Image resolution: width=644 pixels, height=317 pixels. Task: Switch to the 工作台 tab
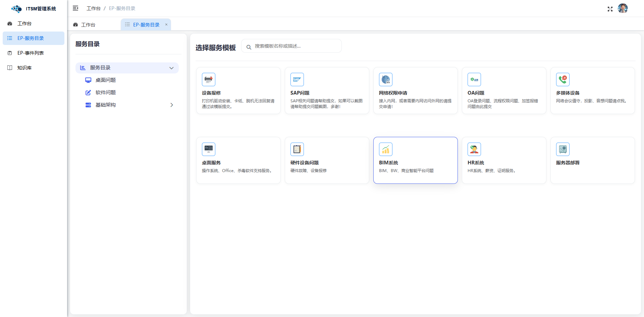88,25
